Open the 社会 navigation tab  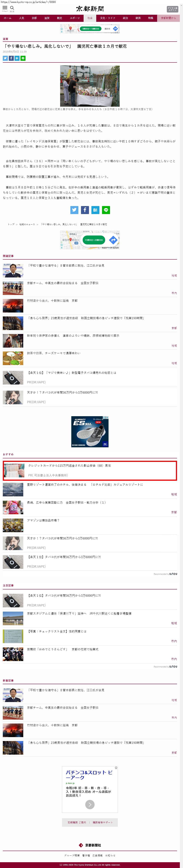pos(90,18)
